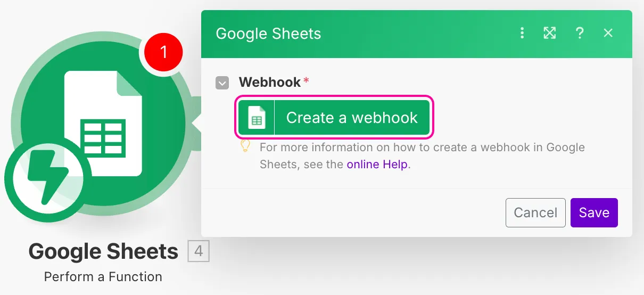
Task: Click the module number 4 box
Action: click(199, 251)
